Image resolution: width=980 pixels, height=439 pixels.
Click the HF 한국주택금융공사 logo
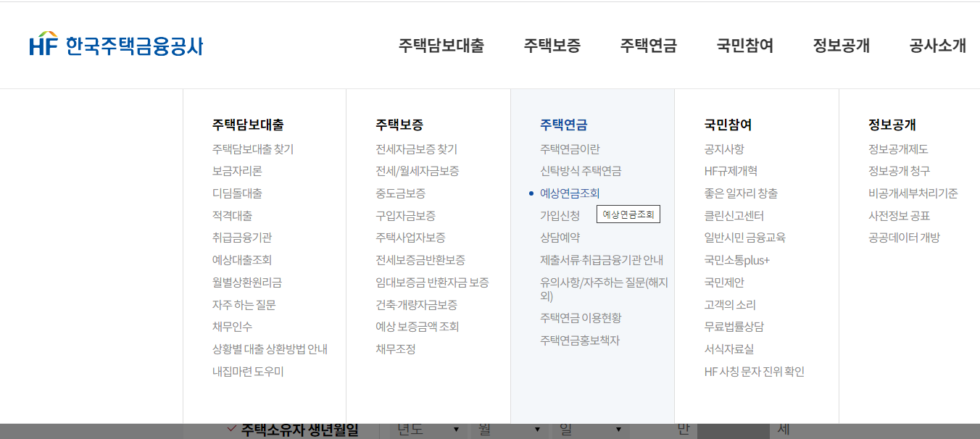(116, 45)
